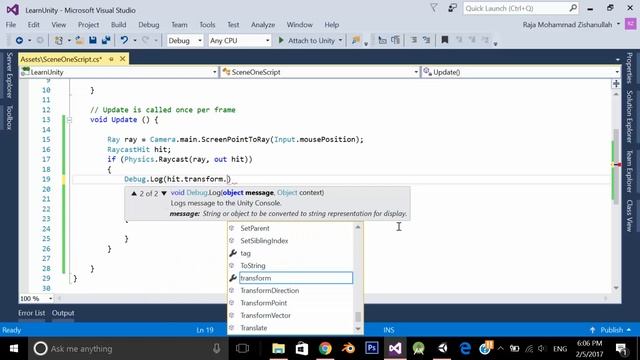Select TransformPoint in IntelliSense list

tap(290, 303)
